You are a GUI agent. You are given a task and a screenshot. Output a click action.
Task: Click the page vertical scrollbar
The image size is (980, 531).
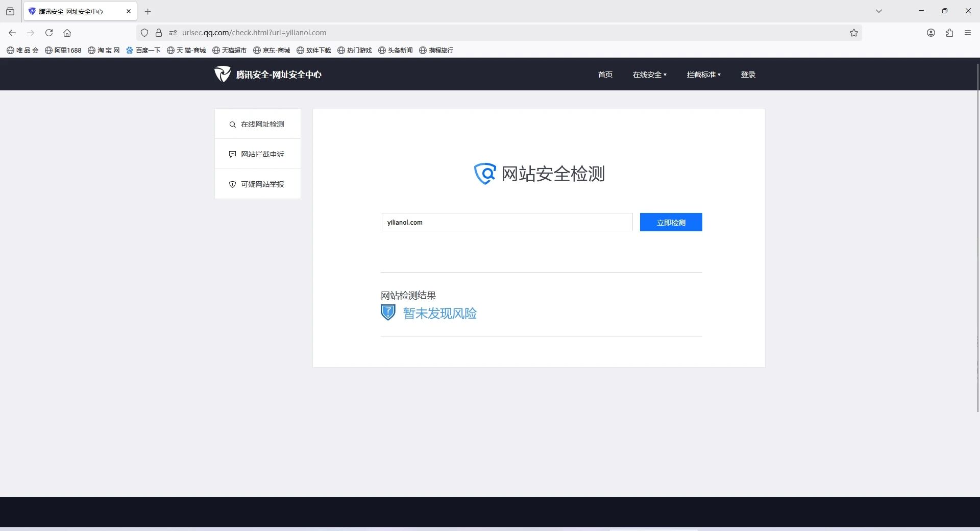977,237
